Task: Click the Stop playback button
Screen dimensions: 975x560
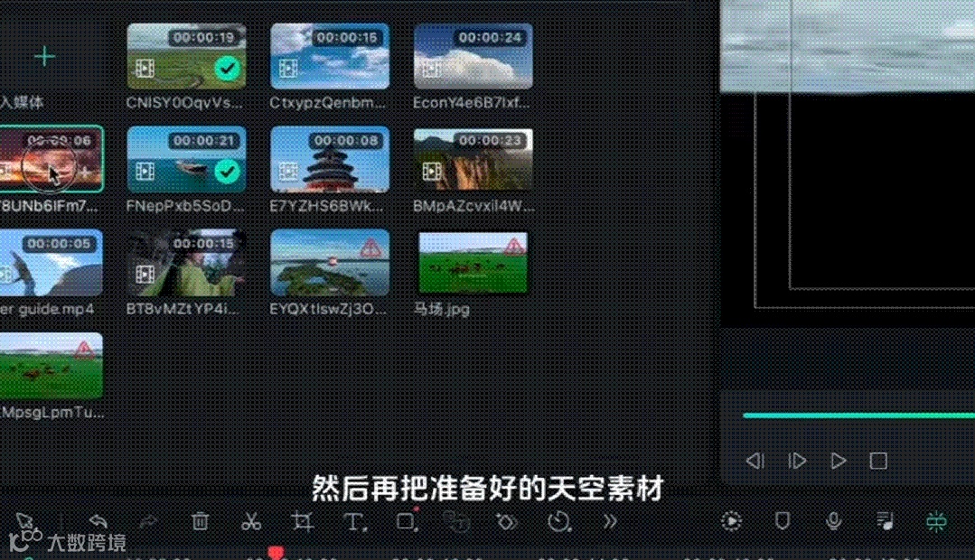Action: pos(876,461)
